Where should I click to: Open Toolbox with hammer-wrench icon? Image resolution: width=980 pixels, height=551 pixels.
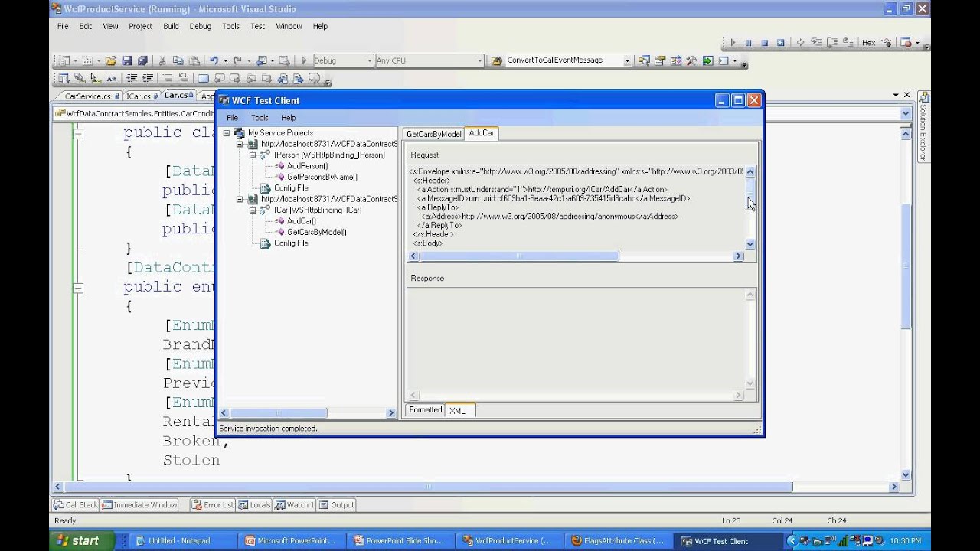693,60
